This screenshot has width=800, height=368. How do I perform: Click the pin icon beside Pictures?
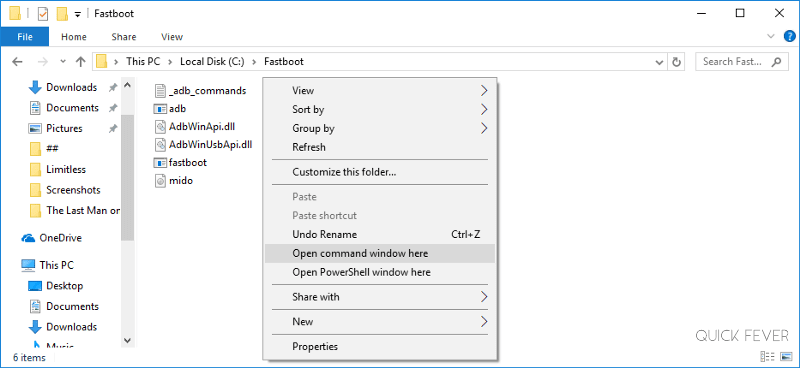(113, 129)
